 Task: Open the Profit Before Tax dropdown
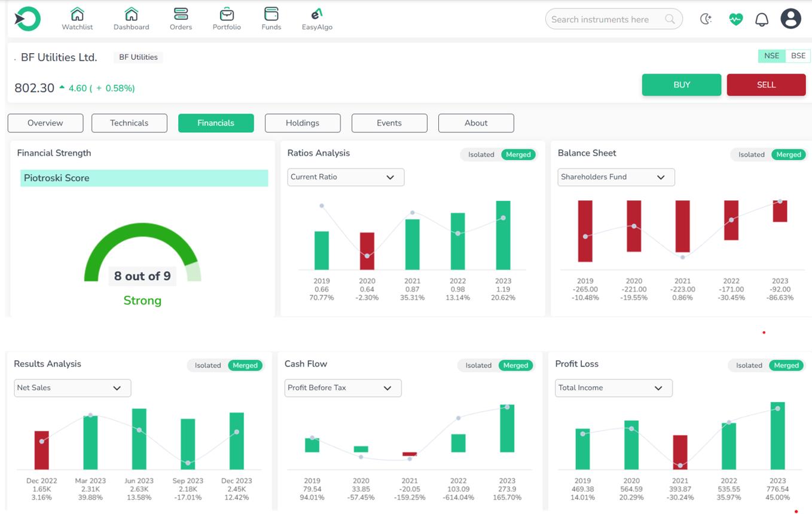343,388
